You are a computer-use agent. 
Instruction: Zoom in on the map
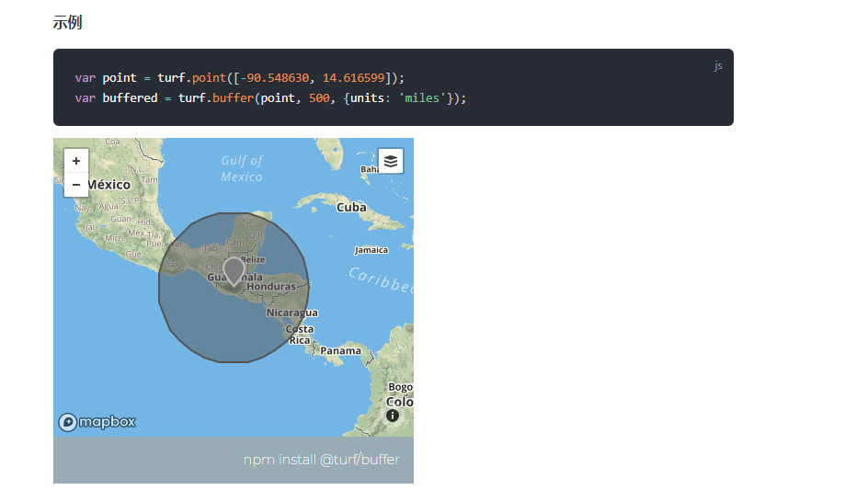coord(75,161)
